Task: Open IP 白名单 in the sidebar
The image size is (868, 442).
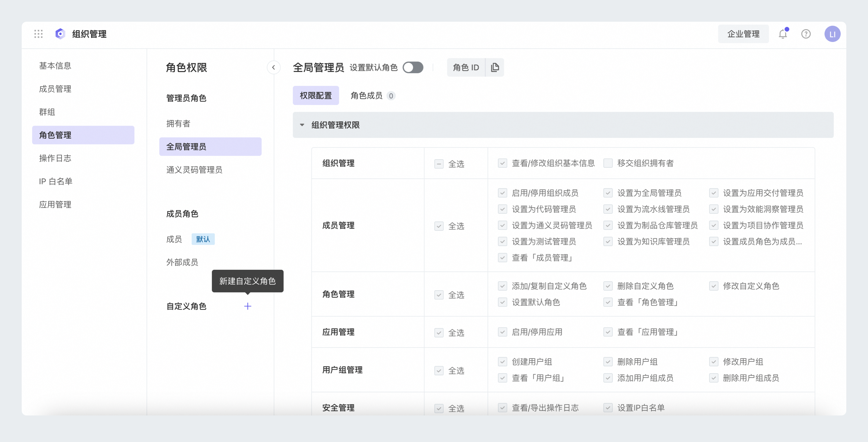Action: click(x=83, y=182)
